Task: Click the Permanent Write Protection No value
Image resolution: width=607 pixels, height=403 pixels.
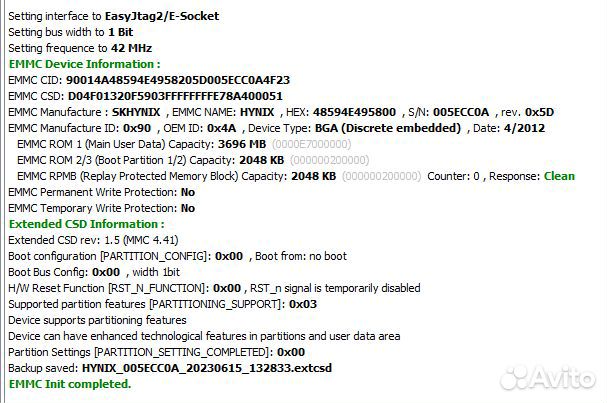Action: click(x=188, y=192)
